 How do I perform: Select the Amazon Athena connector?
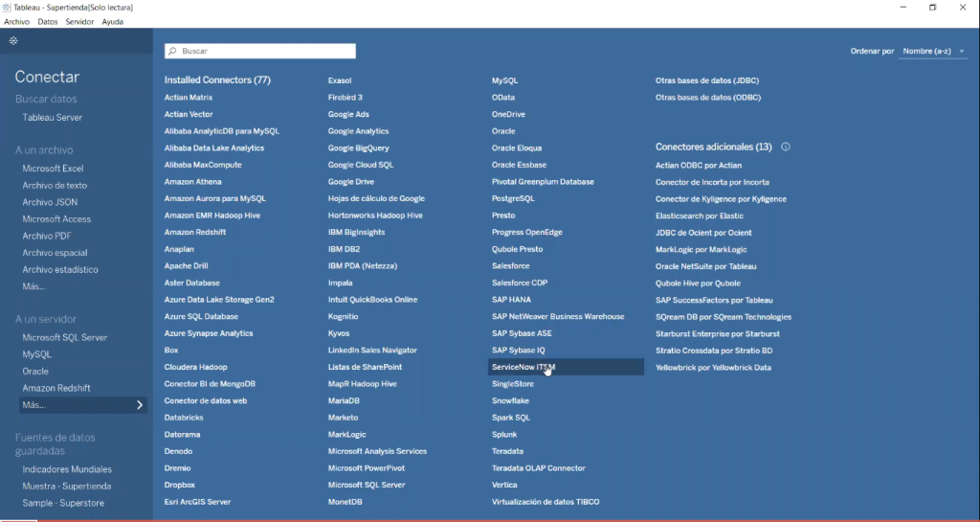193,182
